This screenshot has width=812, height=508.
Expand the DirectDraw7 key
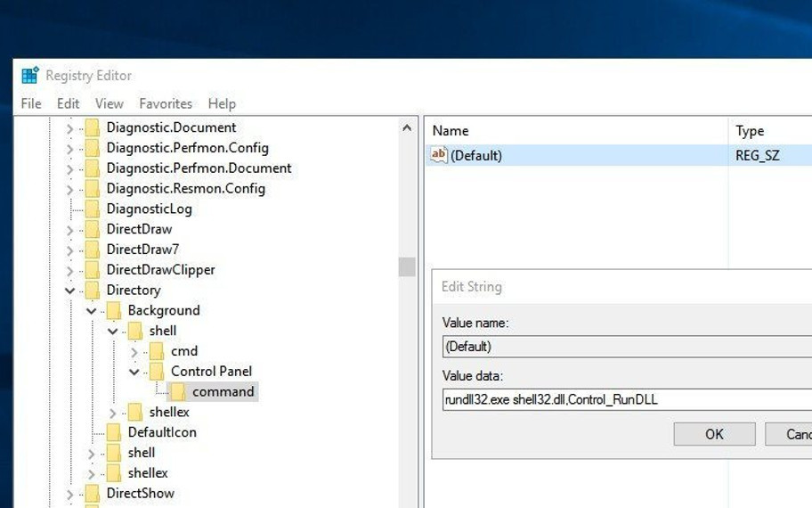(70, 250)
